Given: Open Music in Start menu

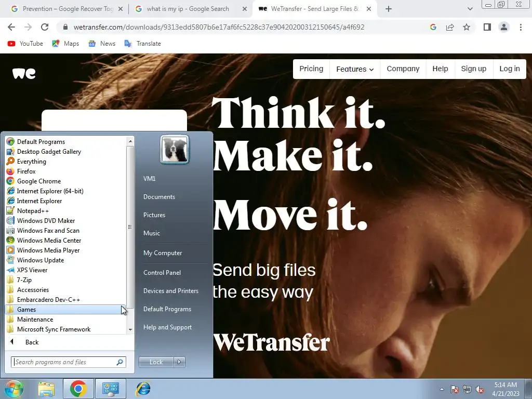Looking at the screenshot, I should tap(151, 233).
